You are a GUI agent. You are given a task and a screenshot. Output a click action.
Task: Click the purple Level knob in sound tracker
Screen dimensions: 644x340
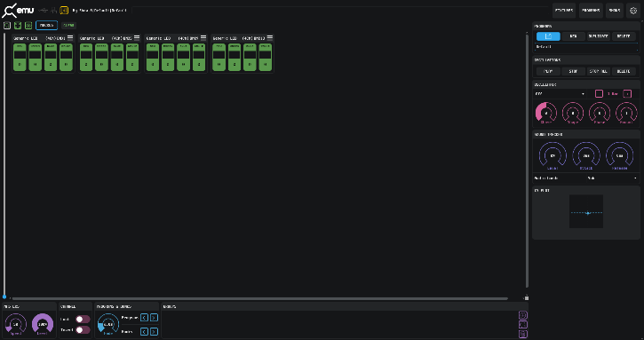[x=553, y=156]
